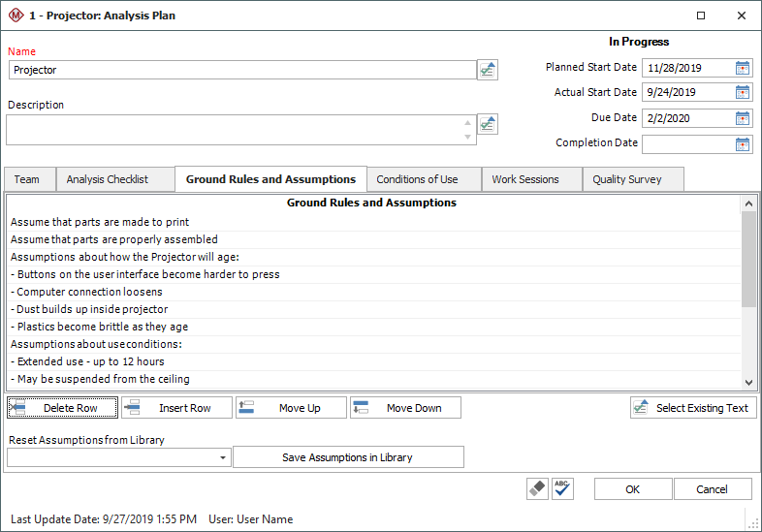This screenshot has height=532, width=762.
Task: Expand the Reset Assumptions from Library dropdown
Action: click(223, 457)
